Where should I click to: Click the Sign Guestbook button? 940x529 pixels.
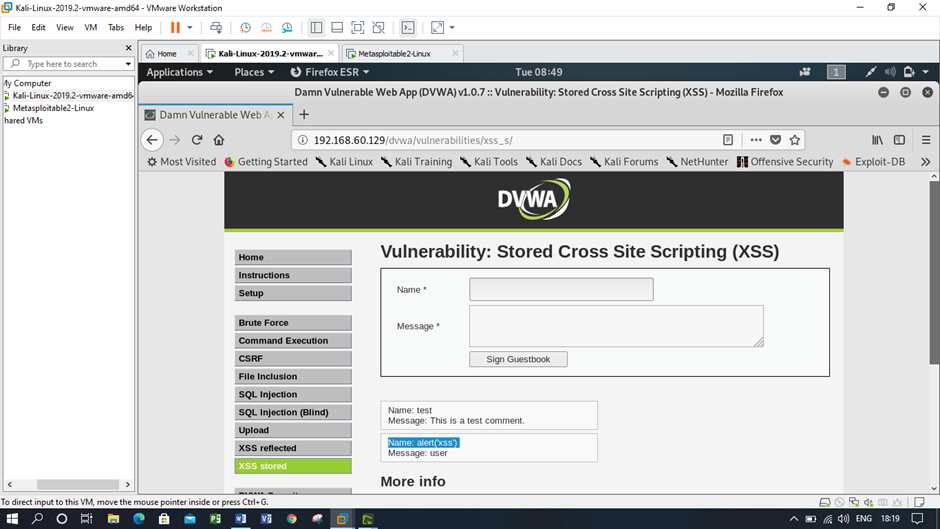click(518, 359)
